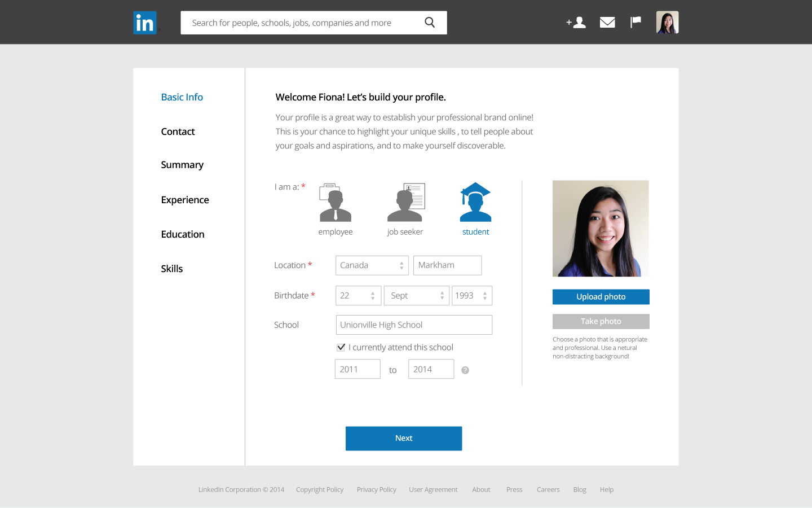Click the Unionville High School field
The height and width of the screenshot is (508, 812).
[x=414, y=325]
